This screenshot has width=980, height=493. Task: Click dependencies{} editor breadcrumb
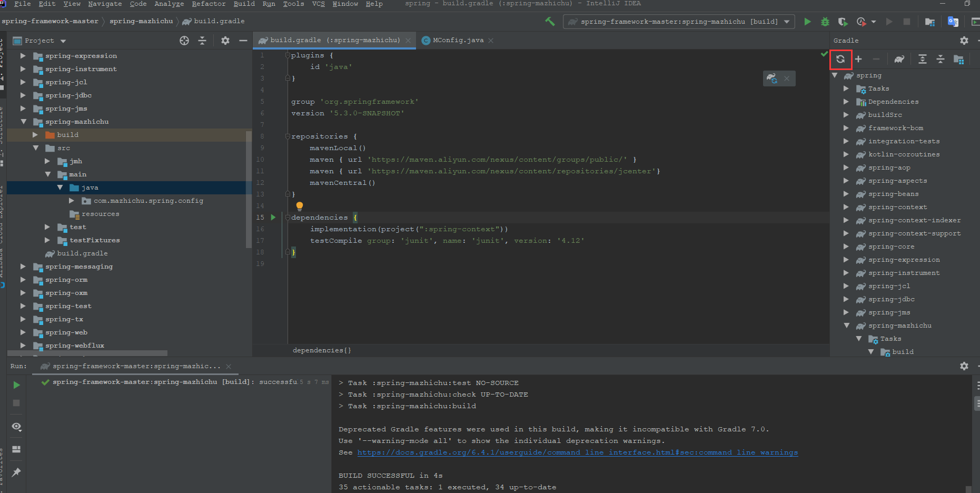[322, 350]
